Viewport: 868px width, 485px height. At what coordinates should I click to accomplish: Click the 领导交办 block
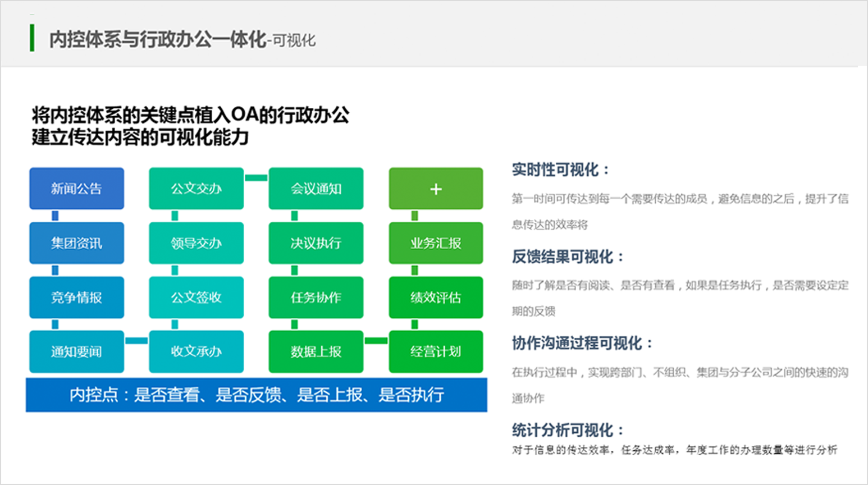tap(196, 243)
